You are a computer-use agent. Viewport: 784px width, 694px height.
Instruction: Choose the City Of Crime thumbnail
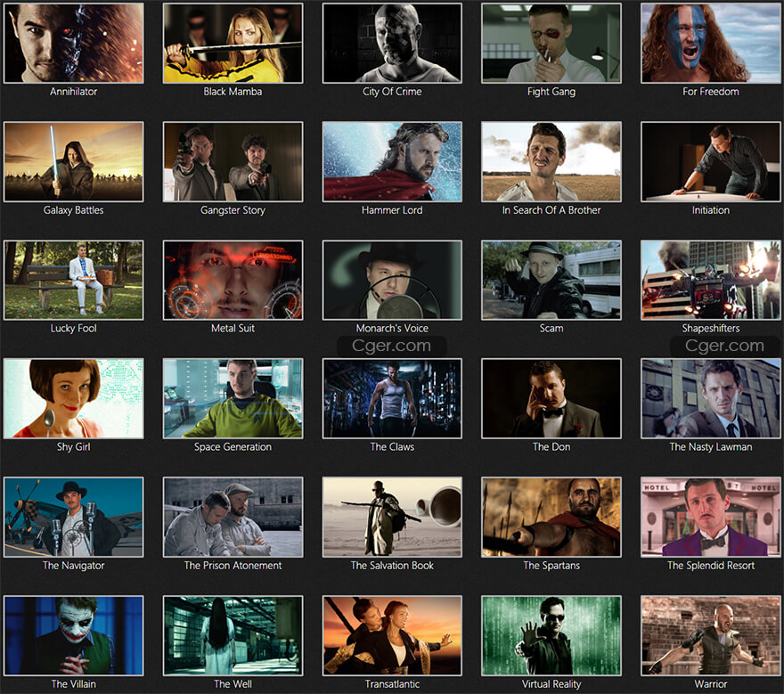click(x=392, y=43)
